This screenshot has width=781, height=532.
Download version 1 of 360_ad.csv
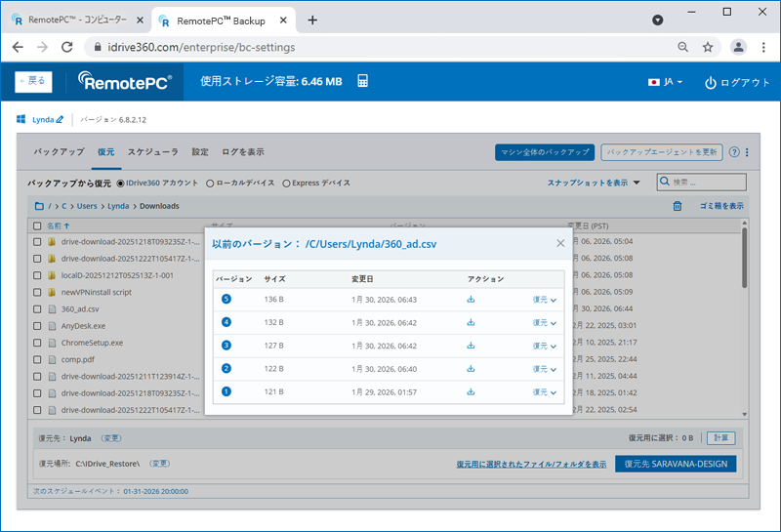coord(471,392)
